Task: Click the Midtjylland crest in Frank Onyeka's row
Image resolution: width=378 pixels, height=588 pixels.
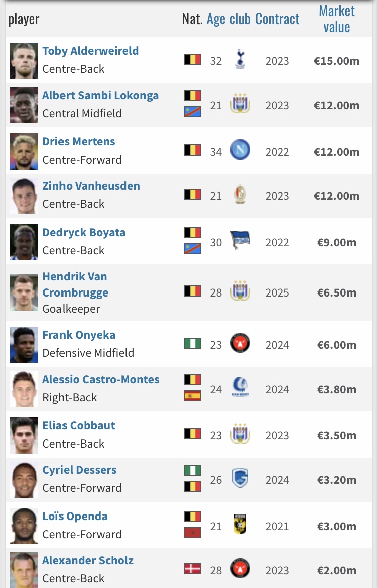Action: [240, 344]
